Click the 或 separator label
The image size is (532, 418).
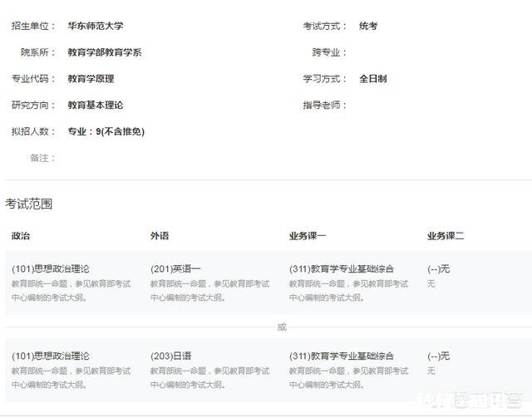pyautogui.click(x=282, y=327)
